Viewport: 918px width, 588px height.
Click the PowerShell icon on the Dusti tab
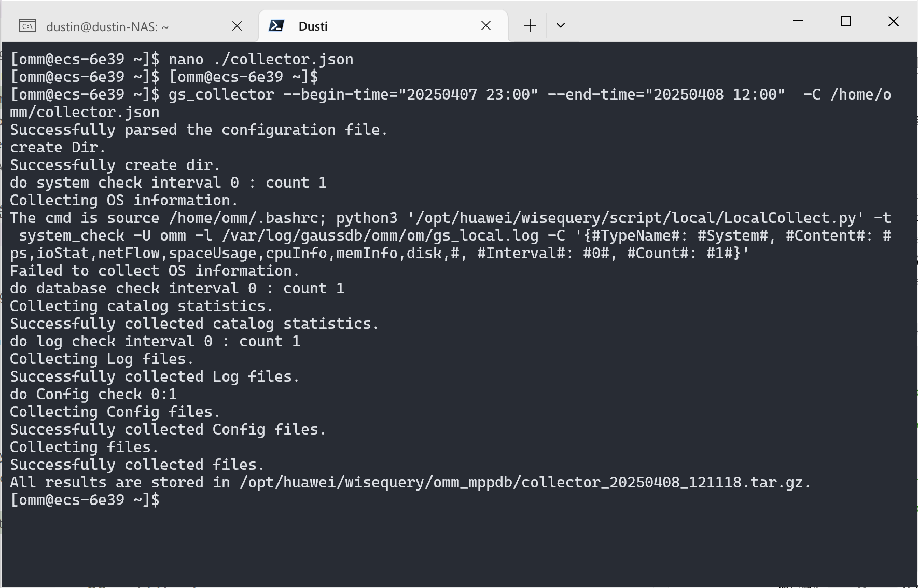(276, 26)
